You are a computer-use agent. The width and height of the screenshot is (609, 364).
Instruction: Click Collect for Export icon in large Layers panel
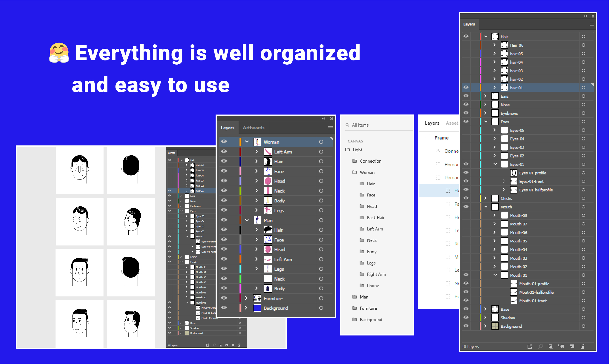point(530,346)
